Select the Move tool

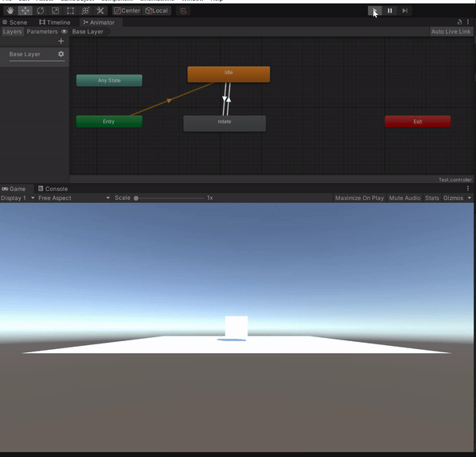[25, 11]
